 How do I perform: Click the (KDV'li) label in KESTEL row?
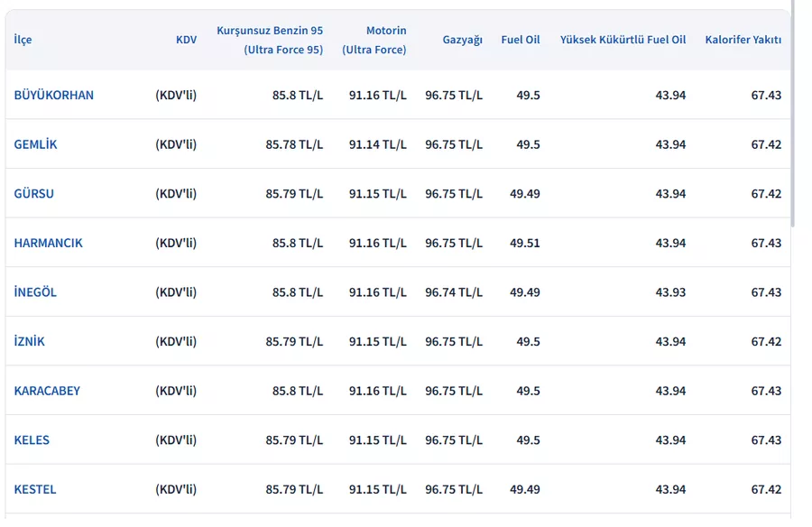pos(176,489)
